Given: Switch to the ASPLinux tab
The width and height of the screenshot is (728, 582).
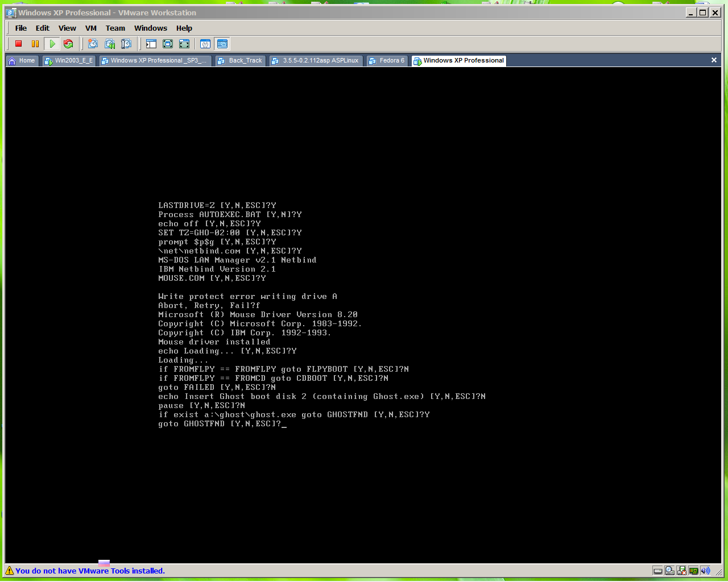Looking at the screenshot, I should coord(316,61).
